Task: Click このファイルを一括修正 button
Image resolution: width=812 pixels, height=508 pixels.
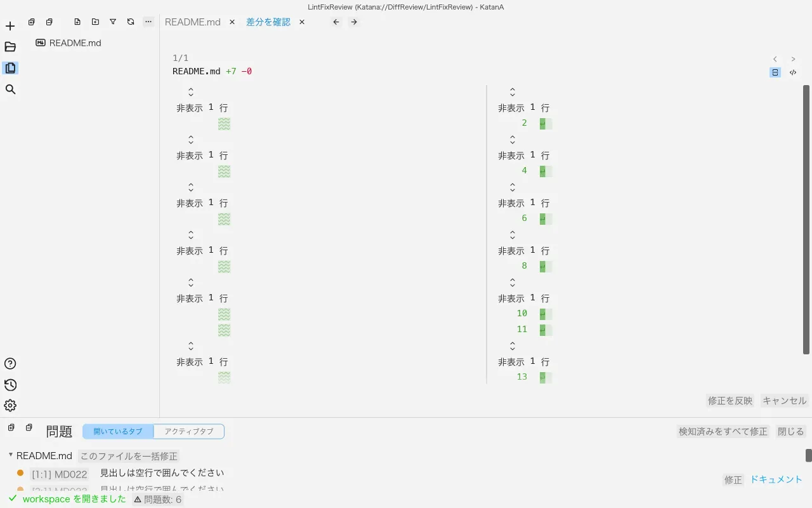Action: pyautogui.click(x=129, y=456)
